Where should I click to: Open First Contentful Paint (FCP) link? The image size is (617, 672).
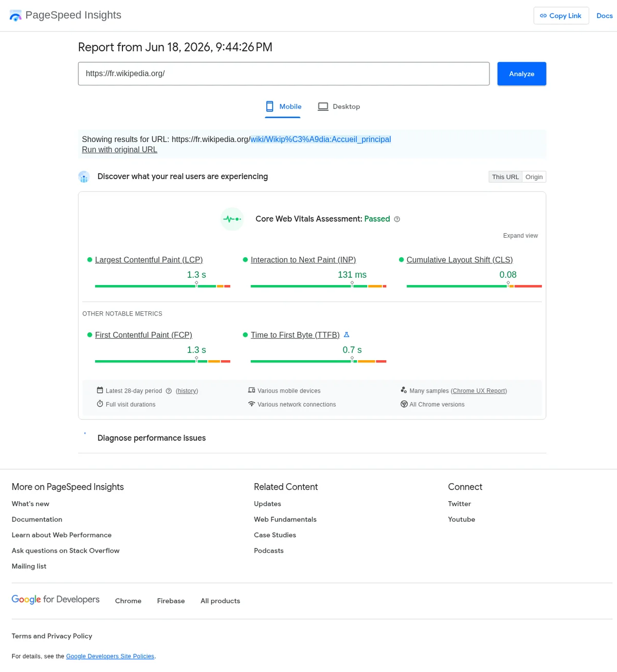pos(143,335)
